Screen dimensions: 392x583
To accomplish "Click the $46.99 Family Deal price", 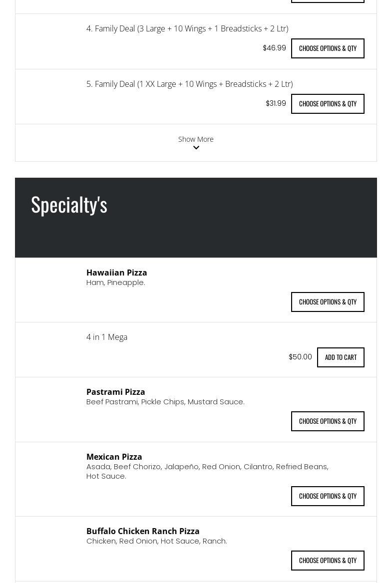I will (274, 48).
